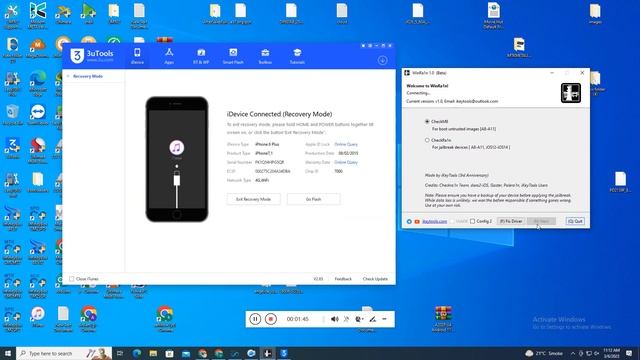Click the blue Telegram icon in WinRa1n
This screenshot has height=360, width=640.
[409, 222]
